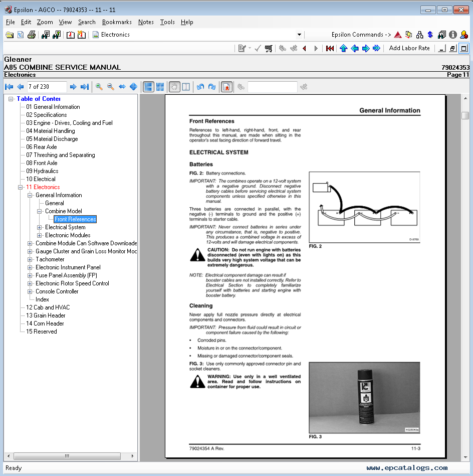Screen dimensions: 473x476
Task: Click the red first-record icon
Action: [330, 48]
